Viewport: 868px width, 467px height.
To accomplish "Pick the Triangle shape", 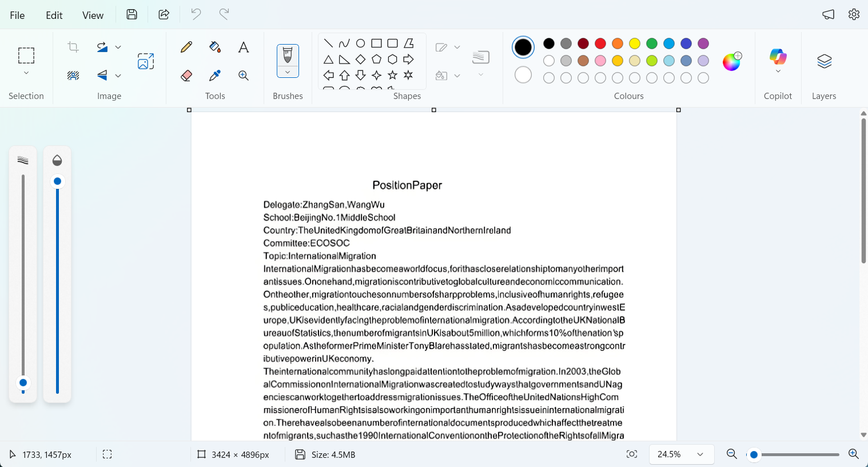I will (x=328, y=60).
